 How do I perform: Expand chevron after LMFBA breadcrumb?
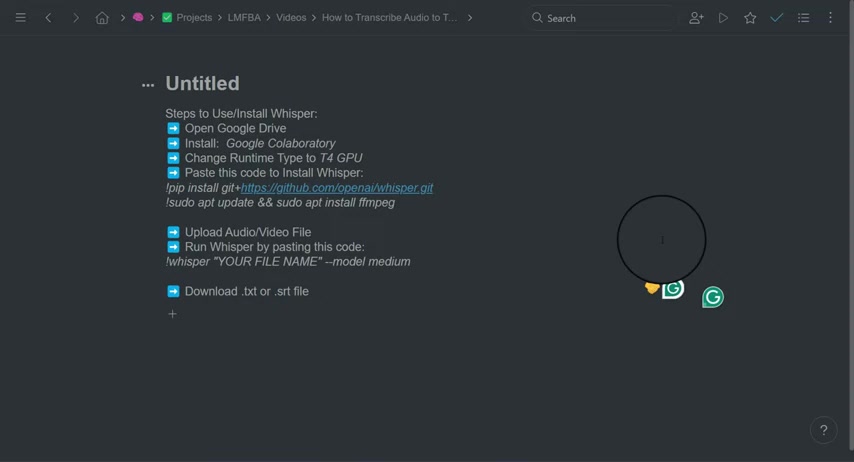[268, 18]
